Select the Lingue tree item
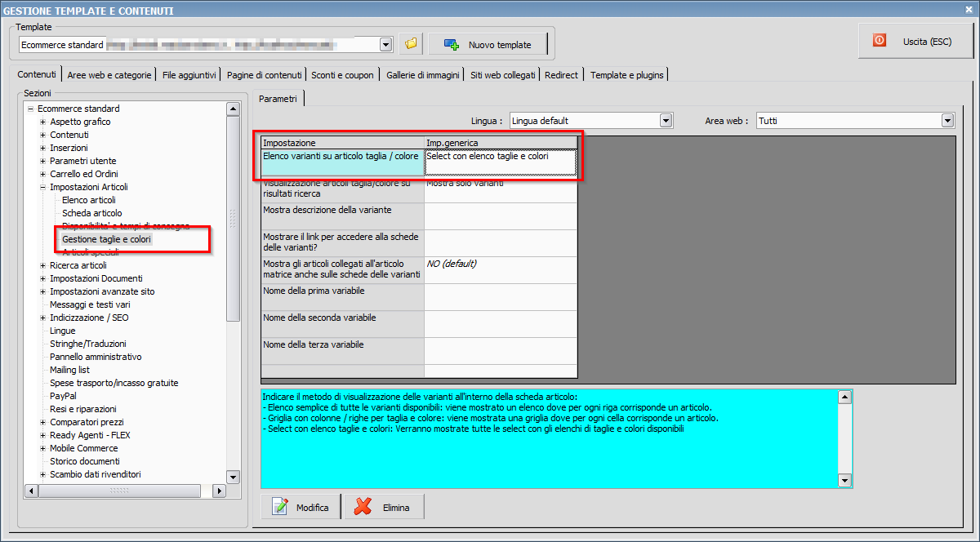The width and height of the screenshot is (980, 542). coord(63,331)
